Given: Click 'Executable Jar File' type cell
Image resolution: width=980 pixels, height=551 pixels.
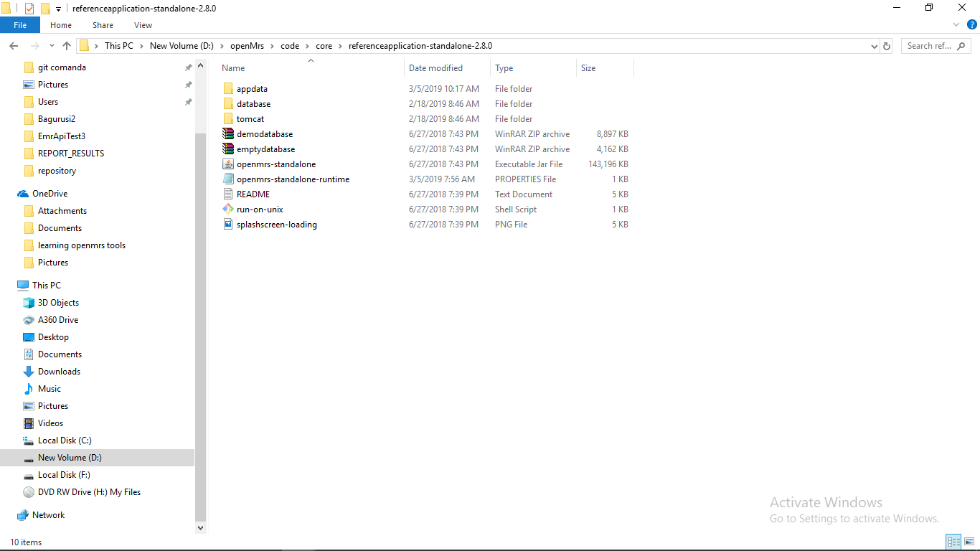Looking at the screenshot, I should click(529, 164).
